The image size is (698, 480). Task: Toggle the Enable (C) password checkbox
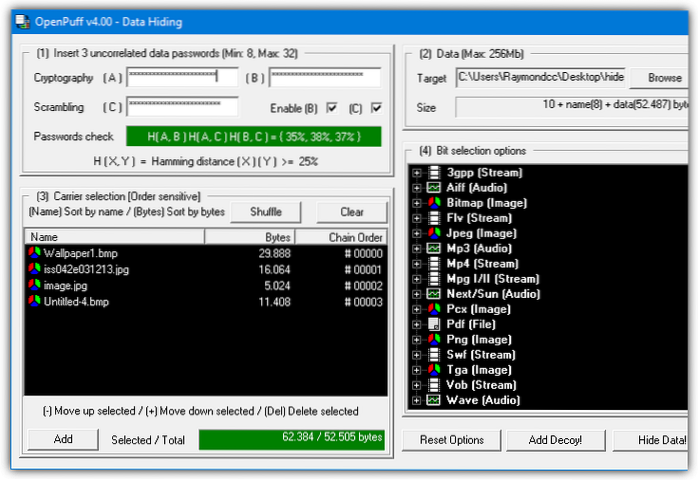[376, 108]
